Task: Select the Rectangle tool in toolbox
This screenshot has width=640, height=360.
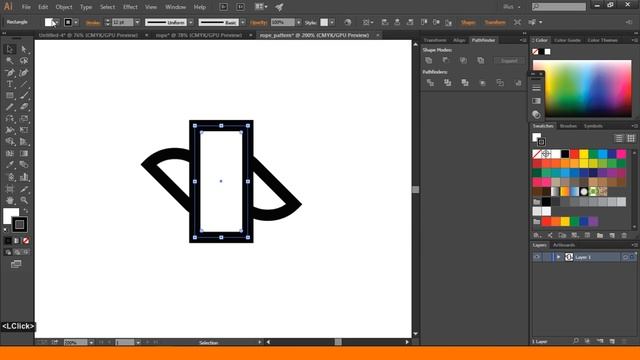Action: click(10, 96)
